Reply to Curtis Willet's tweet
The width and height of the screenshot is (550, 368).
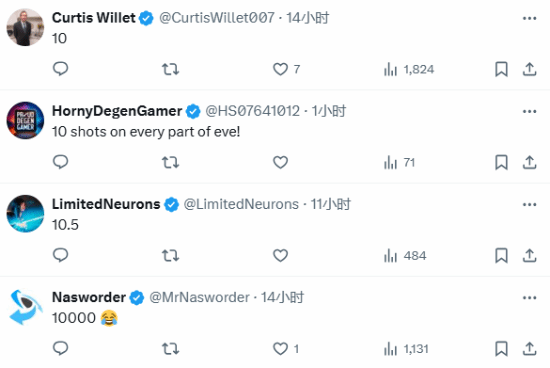click(x=60, y=69)
